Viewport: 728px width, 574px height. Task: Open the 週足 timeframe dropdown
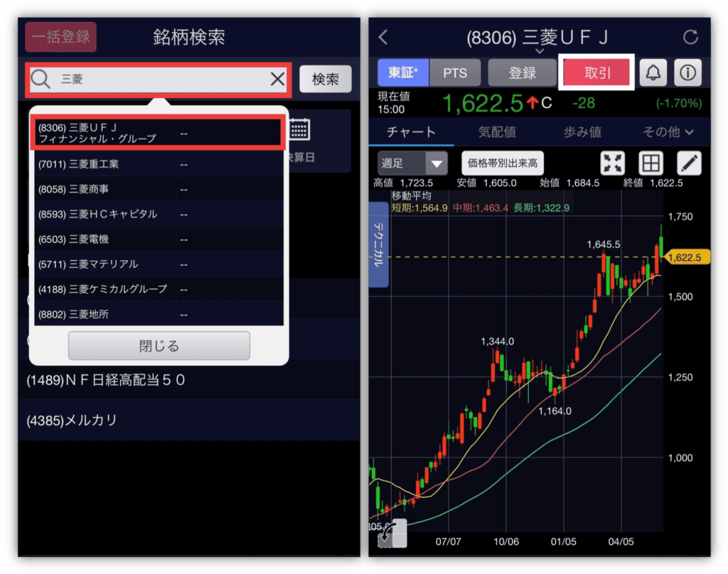pyautogui.click(x=413, y=163)
